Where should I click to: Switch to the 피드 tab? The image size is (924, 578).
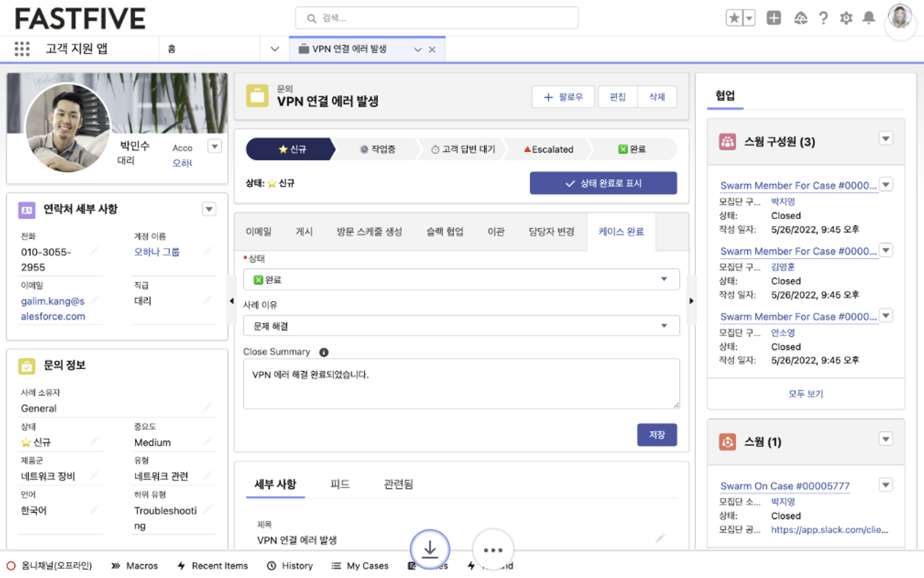click(x=340, y=485)
